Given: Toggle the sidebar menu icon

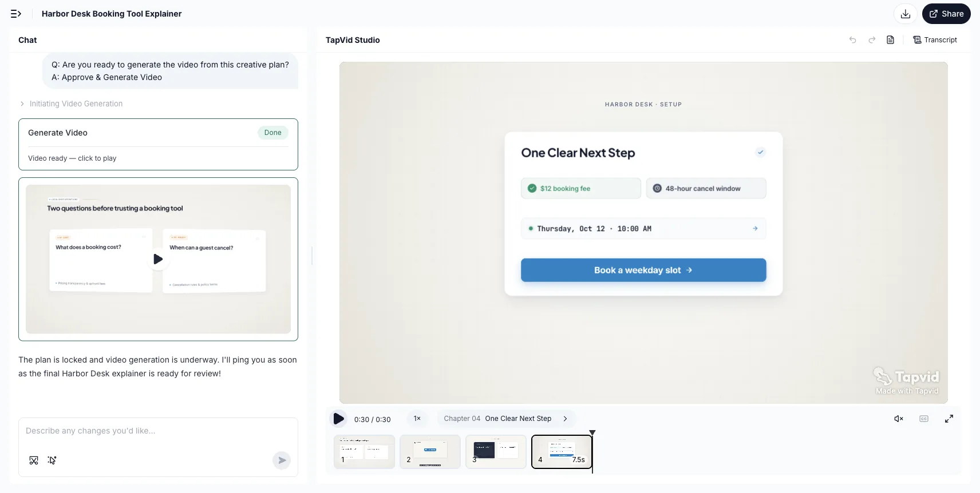Looking at the screenshot, I should pyautogui.click(x=16, y=14).
